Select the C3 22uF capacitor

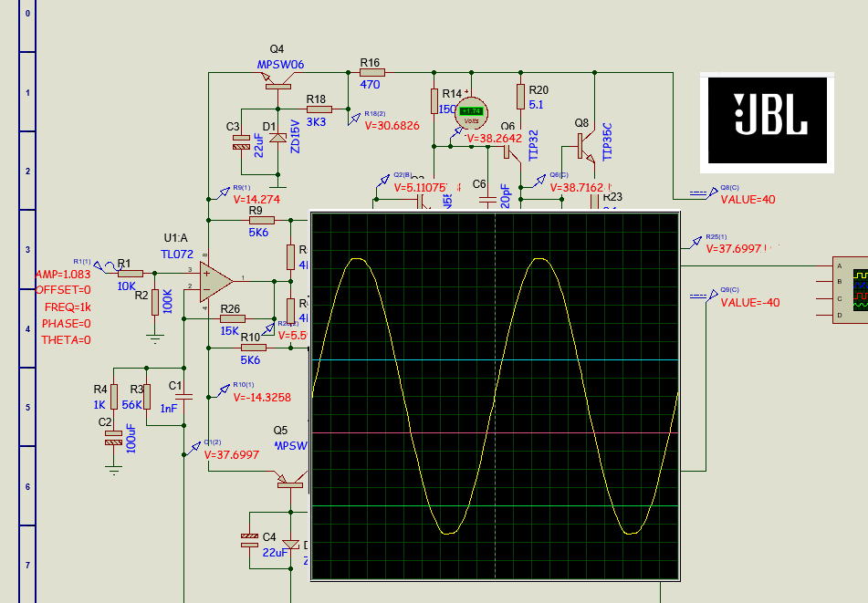(x=241, y=141)
